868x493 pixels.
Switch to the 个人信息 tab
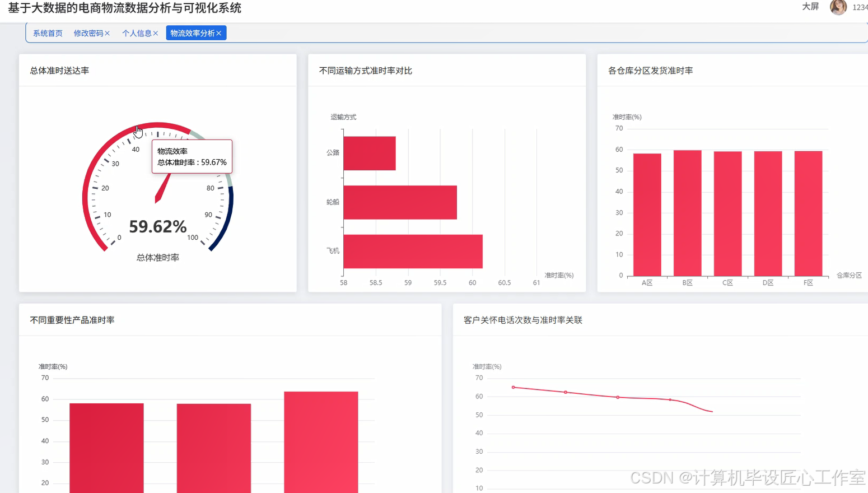pos(137,33)
